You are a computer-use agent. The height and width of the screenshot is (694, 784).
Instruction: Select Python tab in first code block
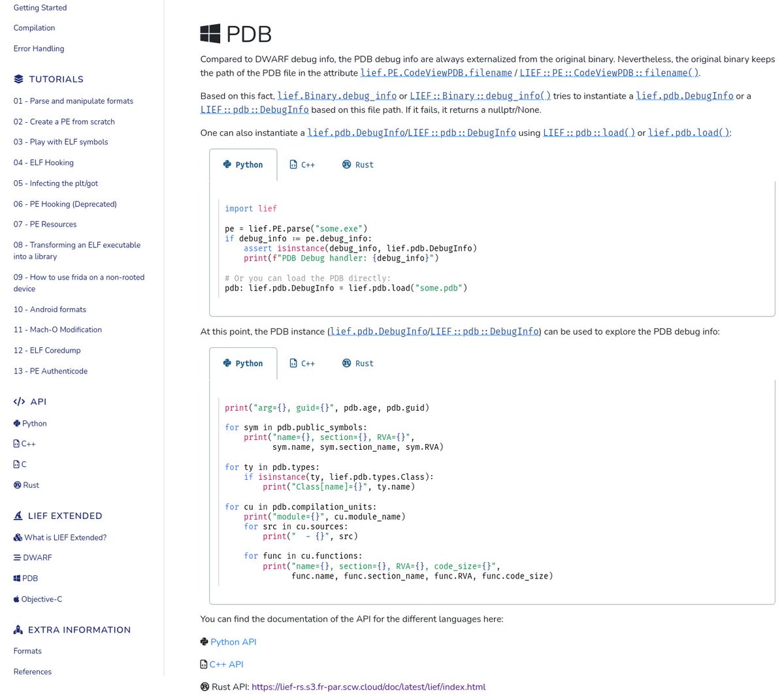pos(243,165)
